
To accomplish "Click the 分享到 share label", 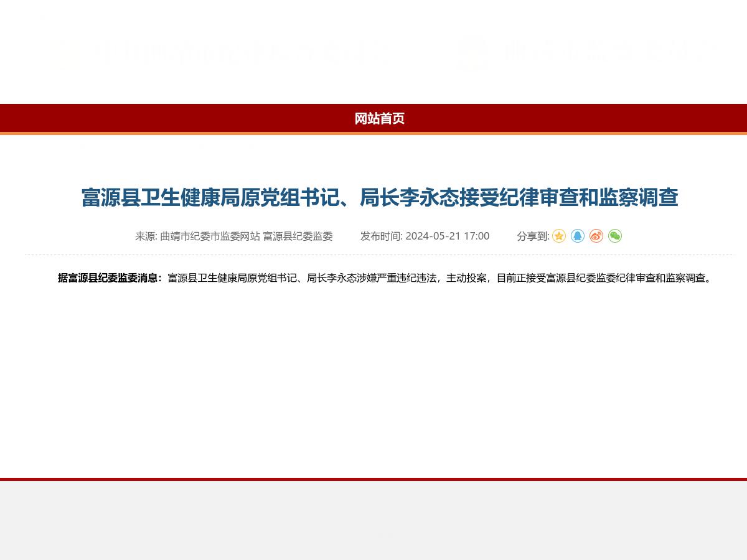I will [532, 236].
